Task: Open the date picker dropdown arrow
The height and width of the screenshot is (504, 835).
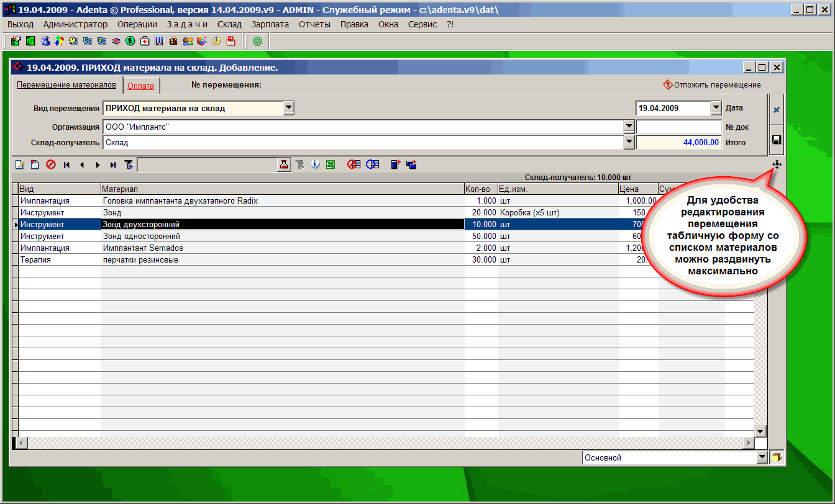Action: pyautogui.click(x=715, y=108)
